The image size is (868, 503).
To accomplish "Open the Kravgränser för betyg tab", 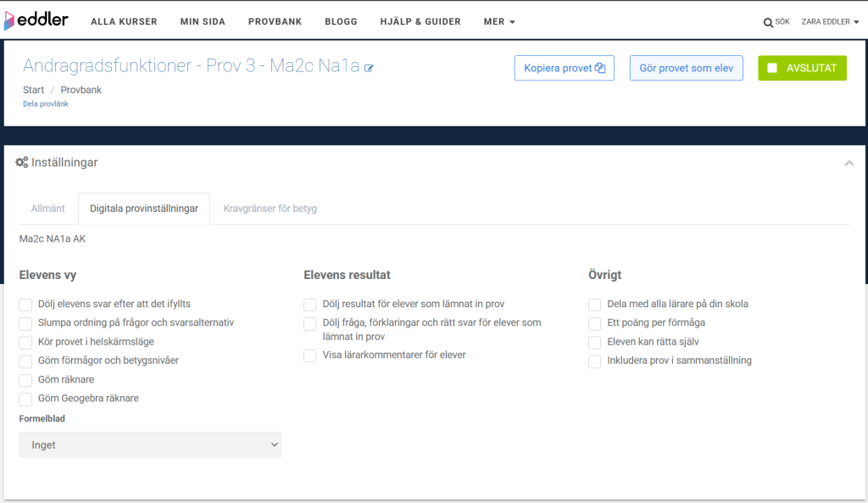I will pyautogui.click(x=270, y=209).
